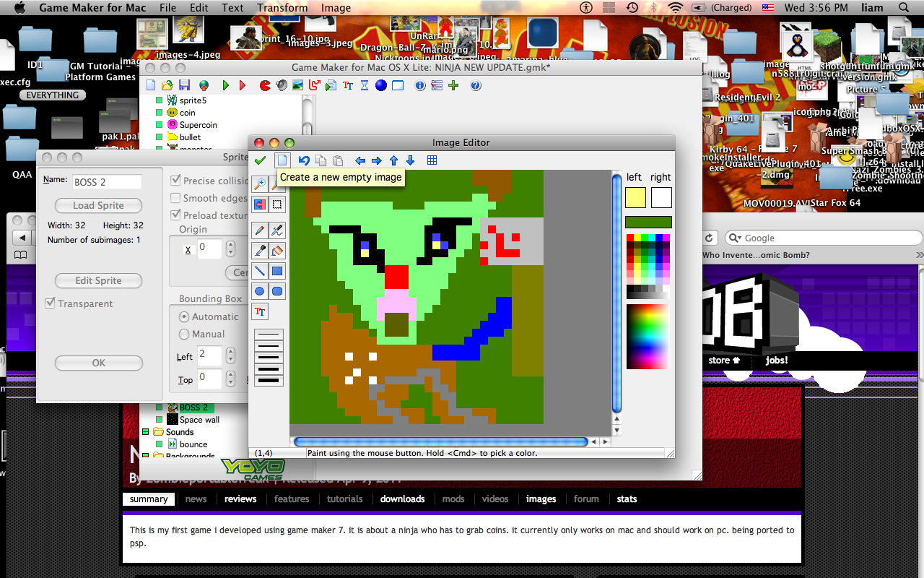Select the filled rectangle tool
Screen dimensions: 924x578
click(x=277, y=271)
